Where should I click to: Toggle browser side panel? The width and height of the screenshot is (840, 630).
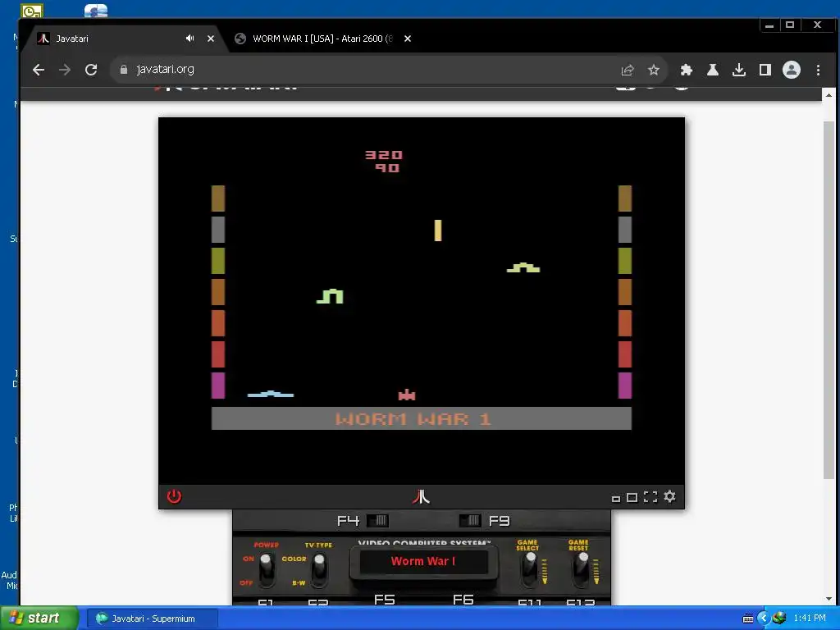pos(765,70)
